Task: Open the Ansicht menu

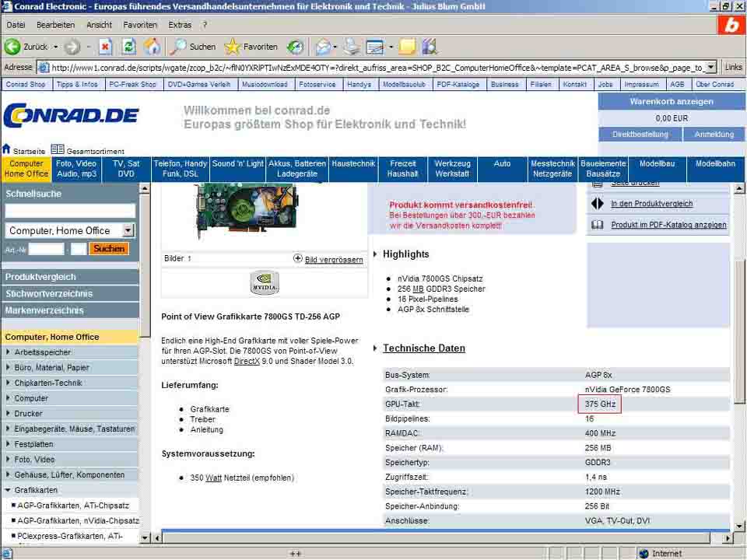Action: point(99,25)
